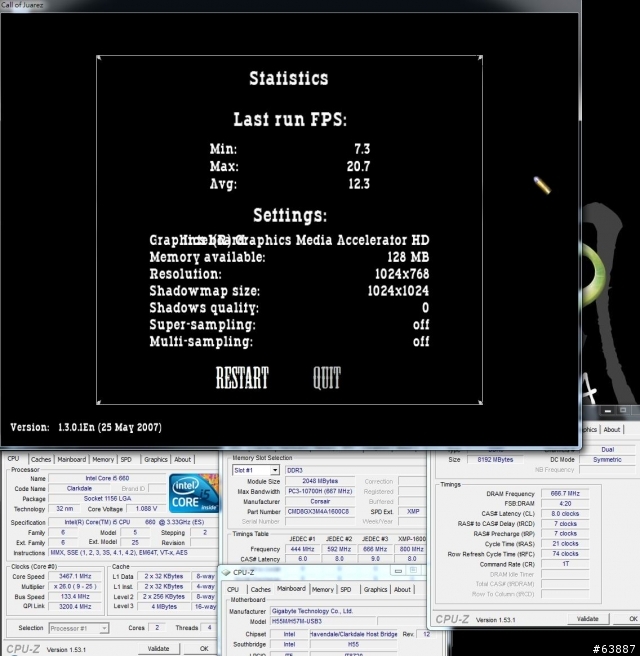Image resolution: width=640 pixels, height=657 pixels.
Task: Click the Multiplier value 'x 26.0 ( 9 - 25 )'
Action: (75, 587)
